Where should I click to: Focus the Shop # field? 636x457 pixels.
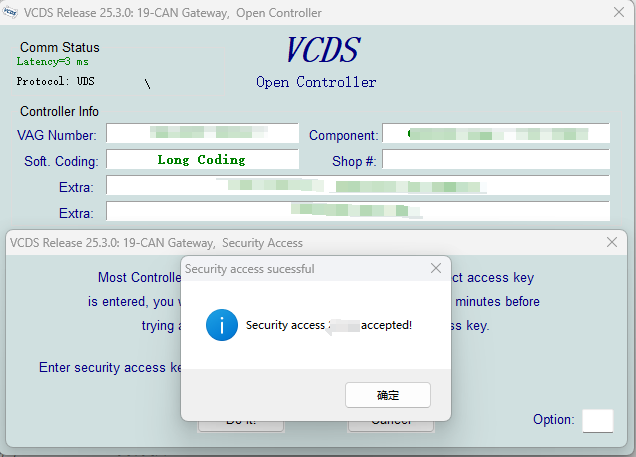(x=496, y=160)
